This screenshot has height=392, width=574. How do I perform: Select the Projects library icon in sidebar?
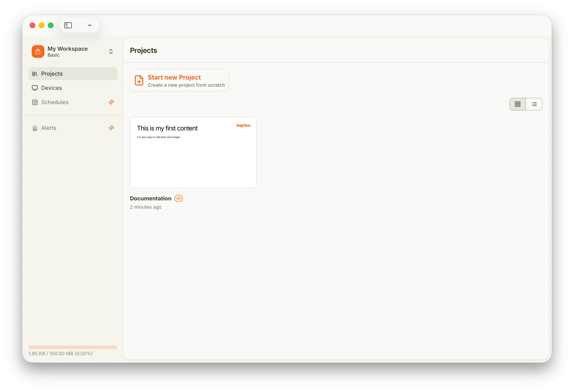coord(35,74)
